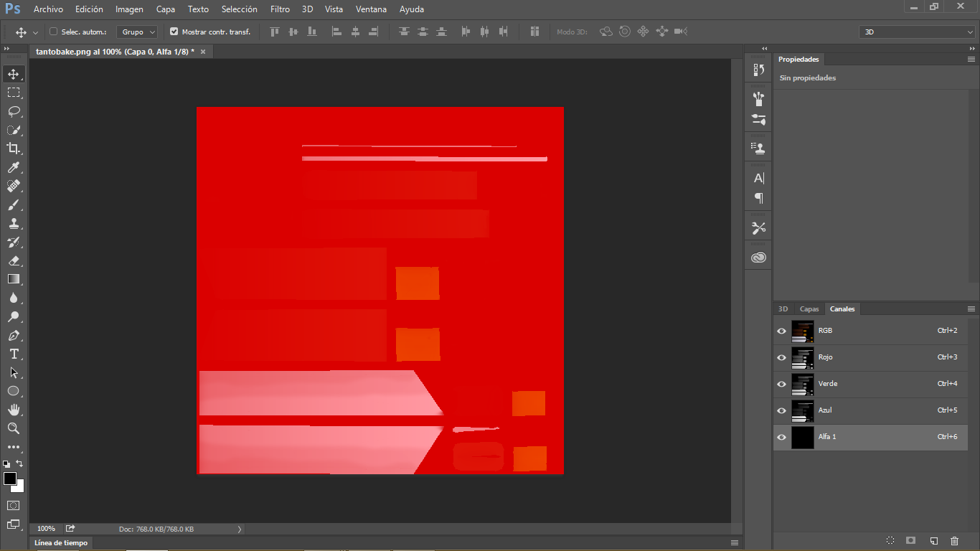Screen dimensions: 980x551
Task: Load channel as selection
Action: 890,540
